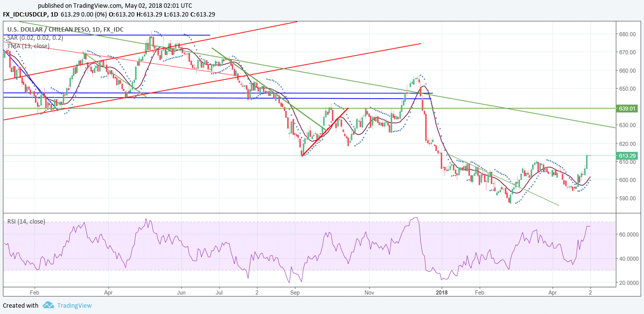The image size is (644, 314).
Task: Click the green 639.01 price label
Action: coord(627,108)
